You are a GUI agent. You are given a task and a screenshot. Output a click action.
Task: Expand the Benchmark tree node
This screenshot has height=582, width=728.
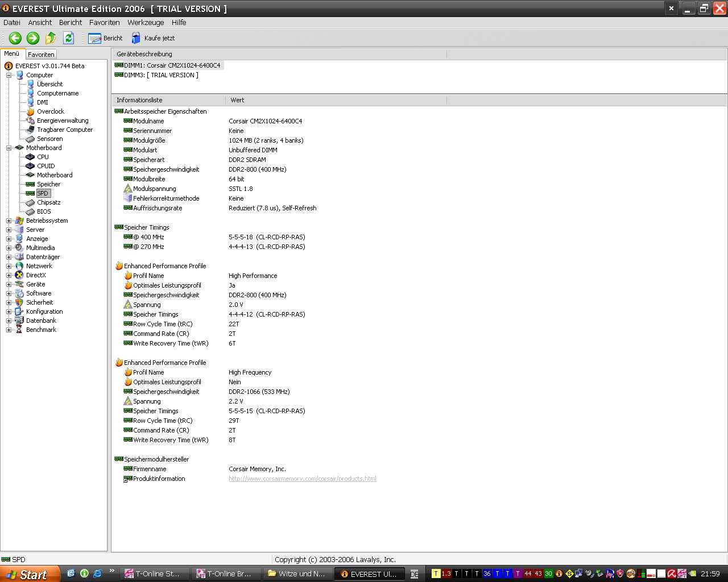[x=9, y=330]
